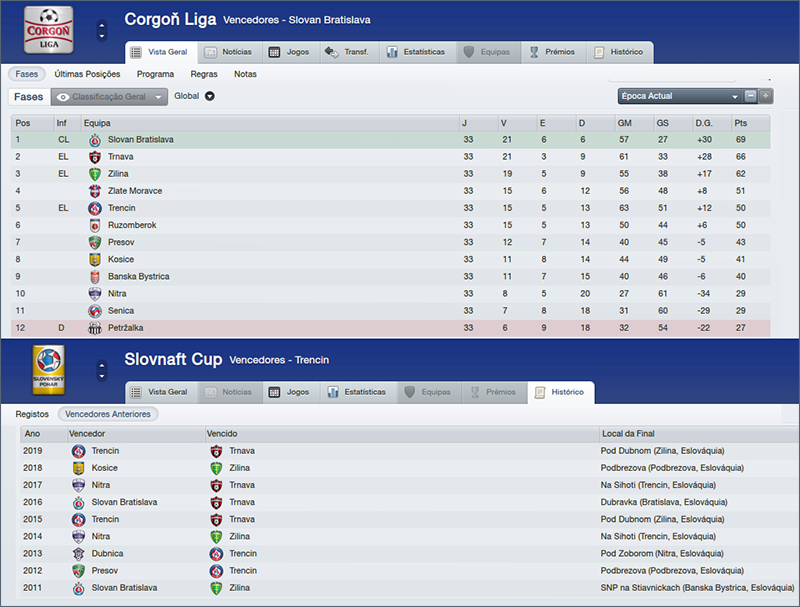
Task: Sort the table by the Pts column header
Action: tap(740, 123)
